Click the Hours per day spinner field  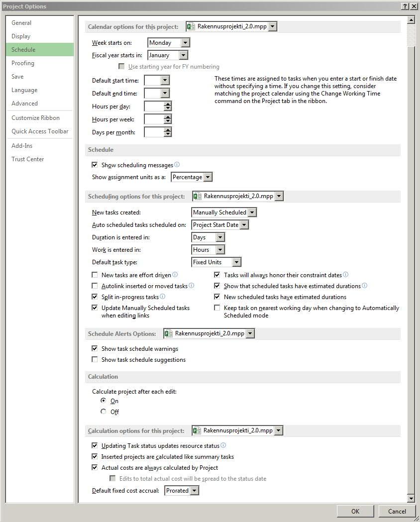(x=158, y=106)
